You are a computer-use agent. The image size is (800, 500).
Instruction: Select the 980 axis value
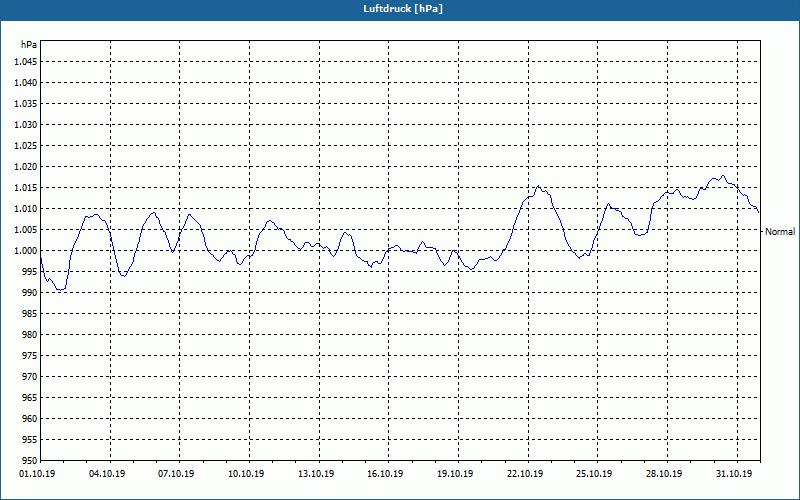pyautogui.click(x=30, y=335)
